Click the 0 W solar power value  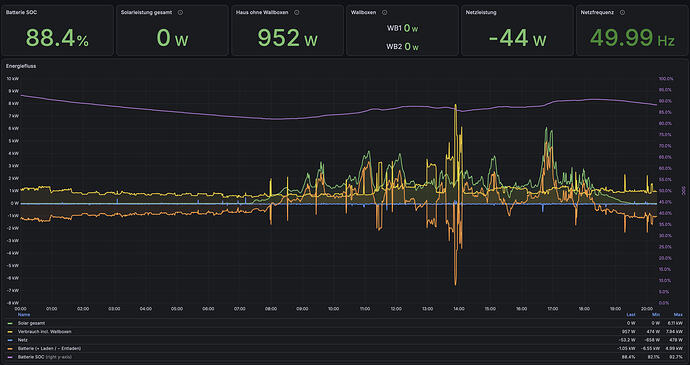(x=172, y=37)
